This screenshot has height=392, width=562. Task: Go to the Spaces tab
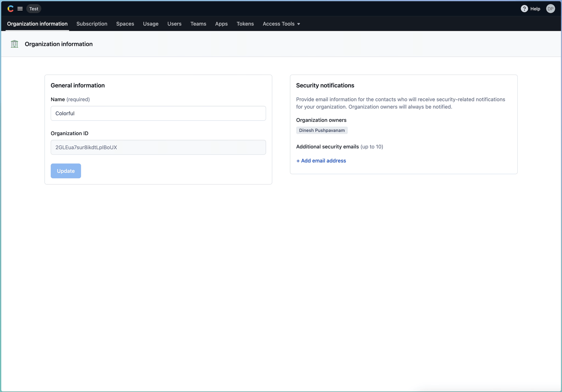tap(125, 24)
